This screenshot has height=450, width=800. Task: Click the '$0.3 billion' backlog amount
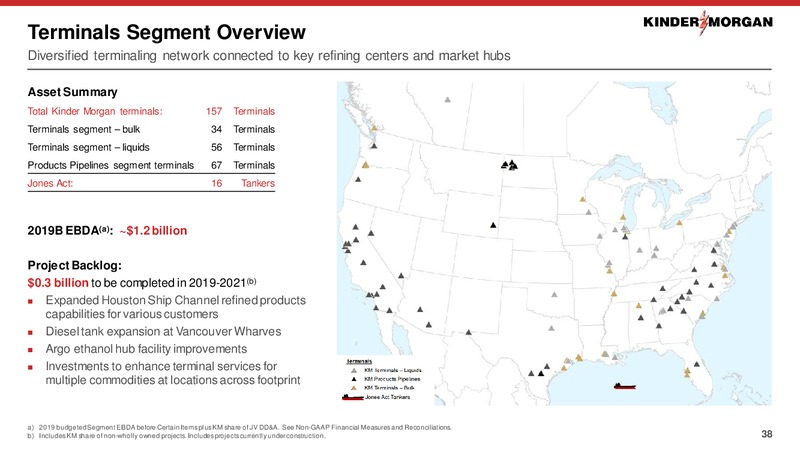tap(58, 283)
